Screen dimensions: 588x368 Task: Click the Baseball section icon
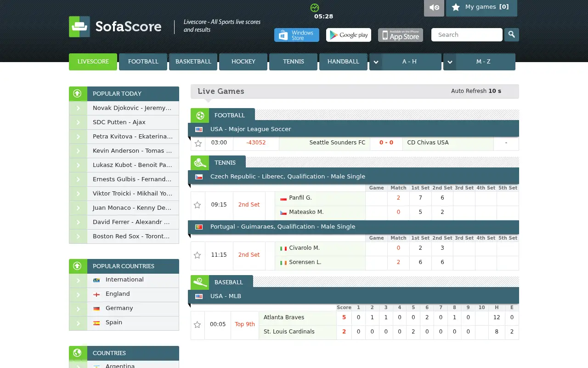tap(200, 282)
